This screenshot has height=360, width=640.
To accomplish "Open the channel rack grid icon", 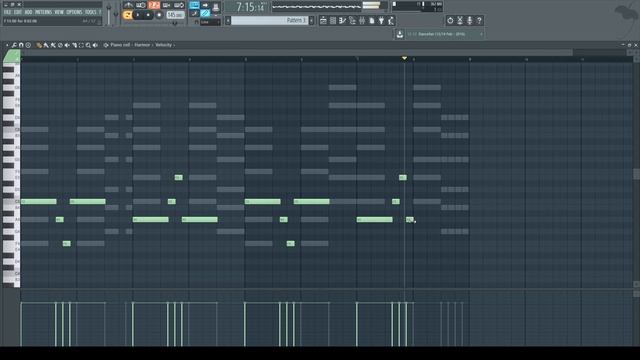I will tap(333, 20).
